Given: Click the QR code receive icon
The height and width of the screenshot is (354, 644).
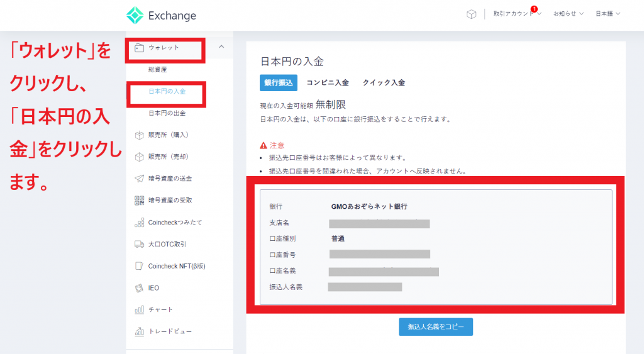Looking at the screenshot, I should point(139,201).
